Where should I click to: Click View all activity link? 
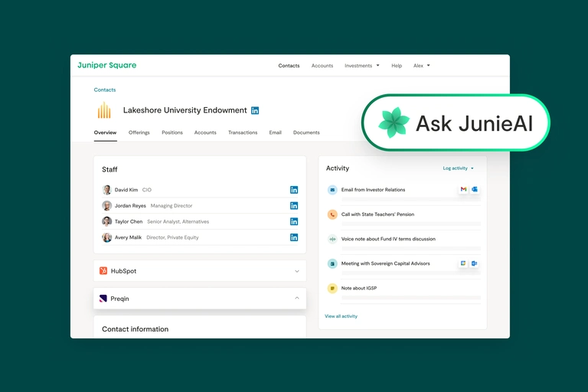(x=341, y=316)
